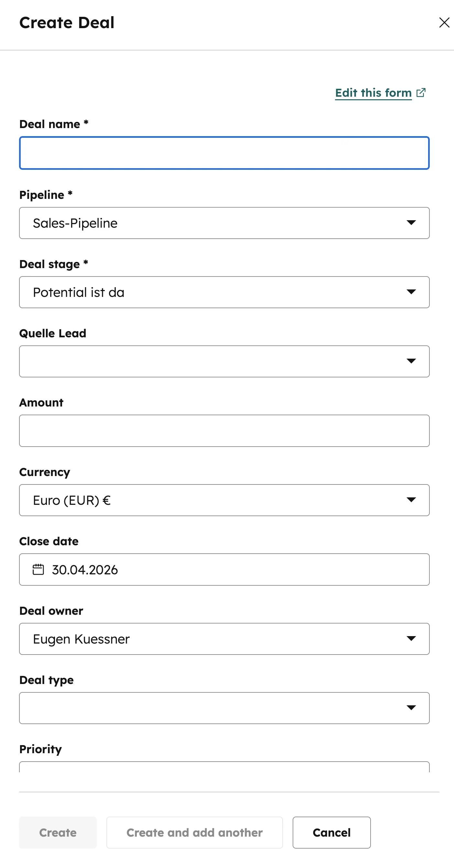Click the calendar icon in Close date field
Image resolution: width=454 pixels, height=868 pixels.
click(x=38, y=570)
